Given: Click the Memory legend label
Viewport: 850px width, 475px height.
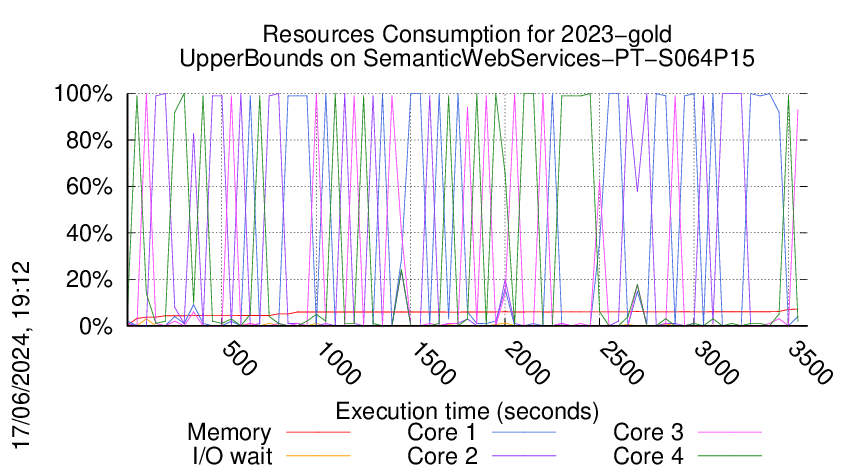Looking at the screenshot, I should click(229, 433).
